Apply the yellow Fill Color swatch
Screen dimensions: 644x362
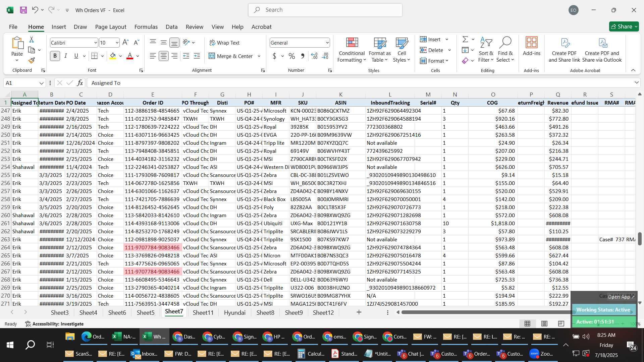(x=113, y=56)
